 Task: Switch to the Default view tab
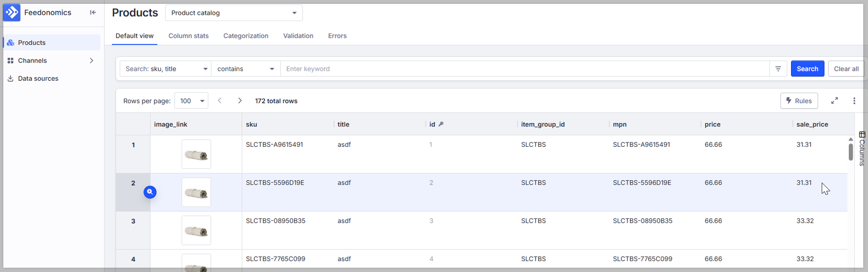coord(134,36)
